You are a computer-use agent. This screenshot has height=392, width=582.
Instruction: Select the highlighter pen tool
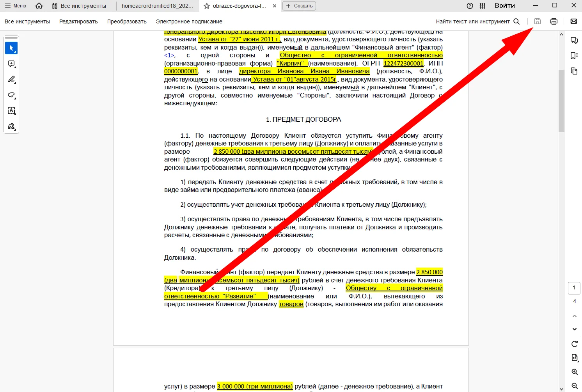pyautogui.click(x=11, y=80)
